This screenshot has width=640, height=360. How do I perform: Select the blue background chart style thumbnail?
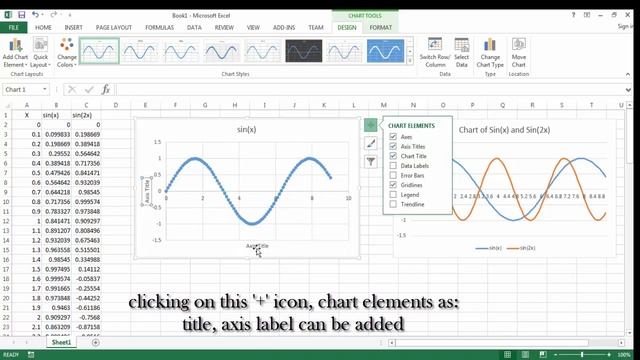(385, 51)
